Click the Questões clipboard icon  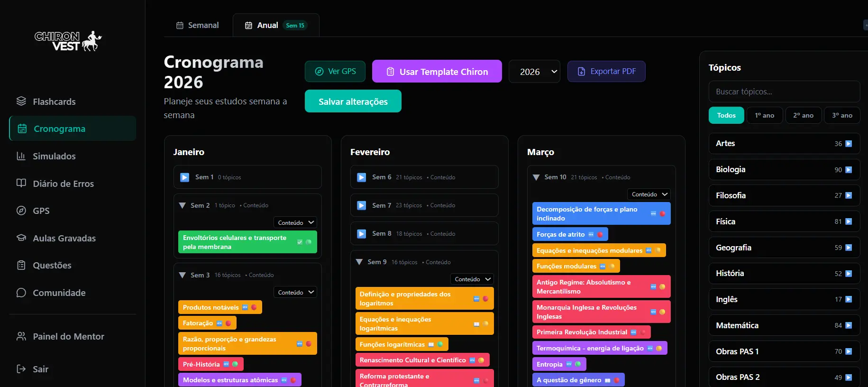click(x=21, y=265)
